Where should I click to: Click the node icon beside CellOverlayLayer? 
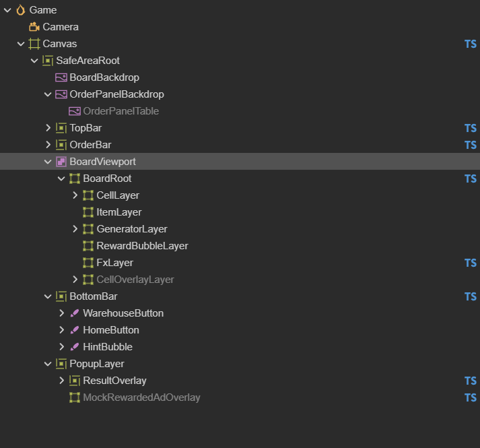click(x=88, y=280)
